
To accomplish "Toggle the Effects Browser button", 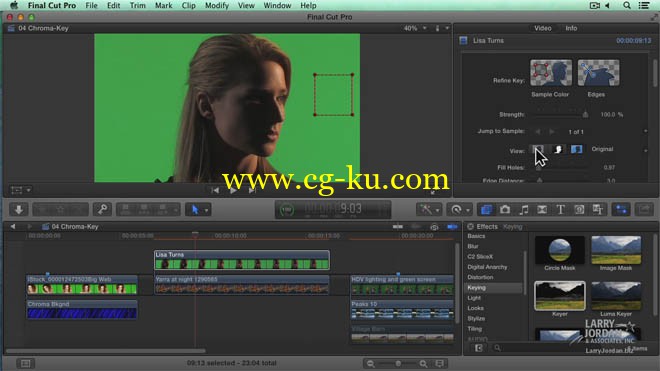I will point(486,209).
